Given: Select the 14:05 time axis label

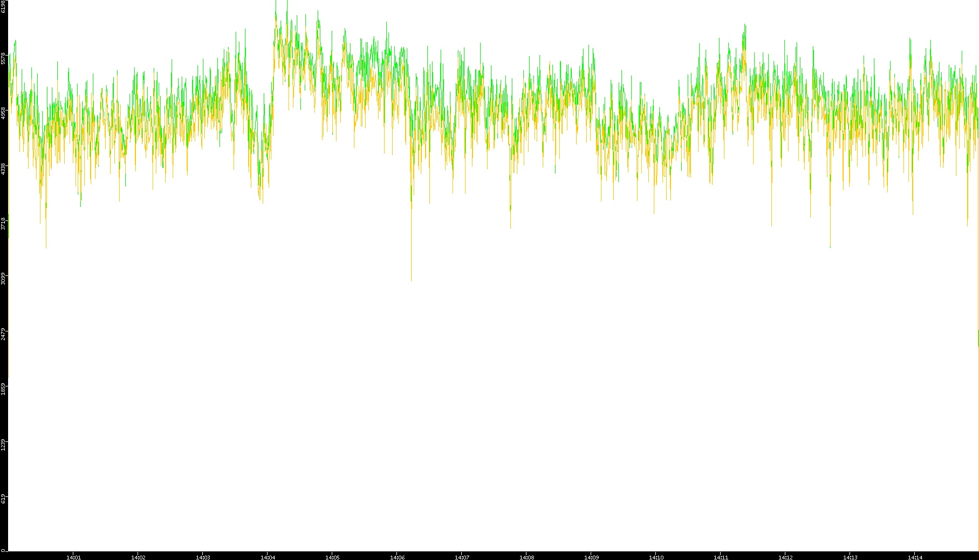Looking at the screenshot, I should 332,557.
